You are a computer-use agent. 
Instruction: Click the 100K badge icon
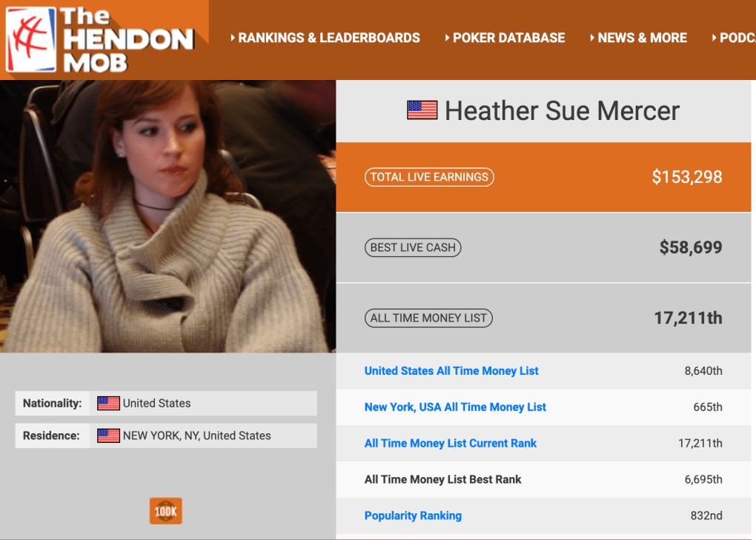[x=166, y=510]
